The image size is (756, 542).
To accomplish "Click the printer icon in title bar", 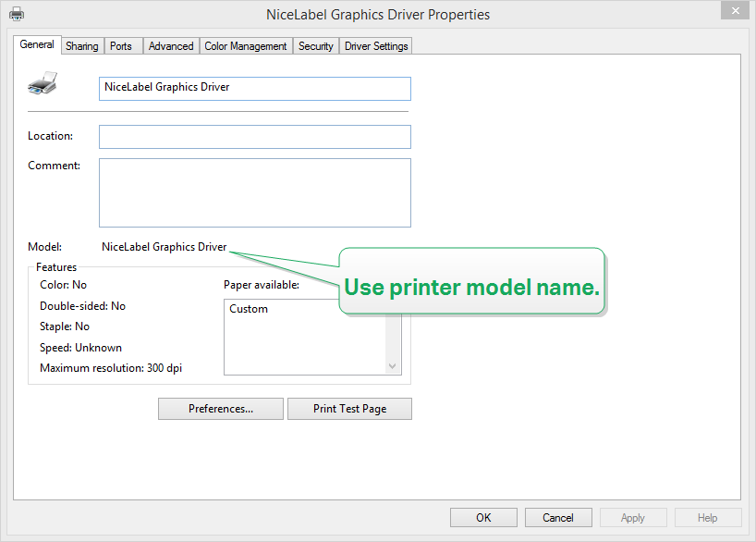I will 17,14.
